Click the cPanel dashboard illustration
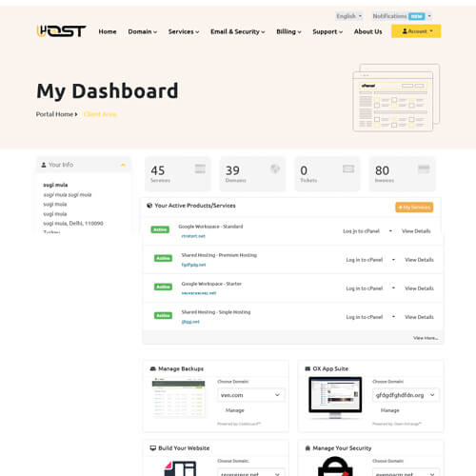Viewport: 476px width, 476px height. point(396,97)
